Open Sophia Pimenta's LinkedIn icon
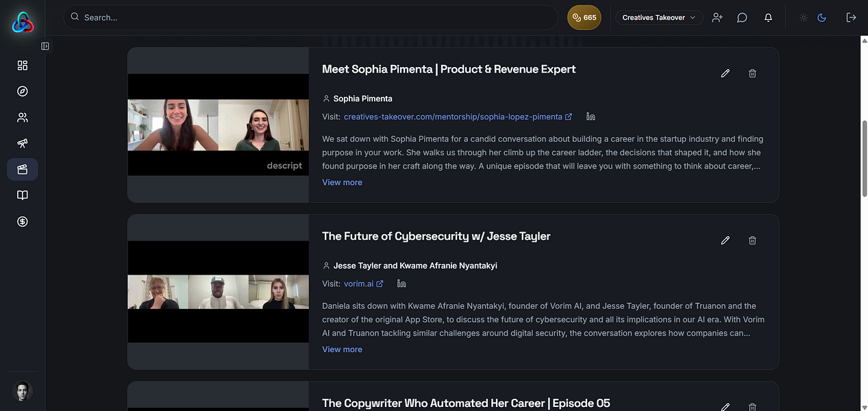The image size is (868, 411). click(x=591, y=116)
